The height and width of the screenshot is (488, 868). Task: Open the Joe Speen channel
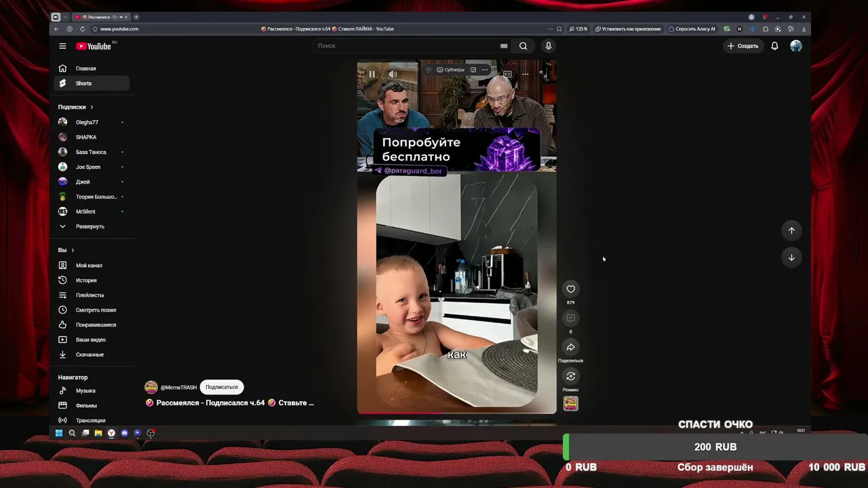[x=92, y=167]
